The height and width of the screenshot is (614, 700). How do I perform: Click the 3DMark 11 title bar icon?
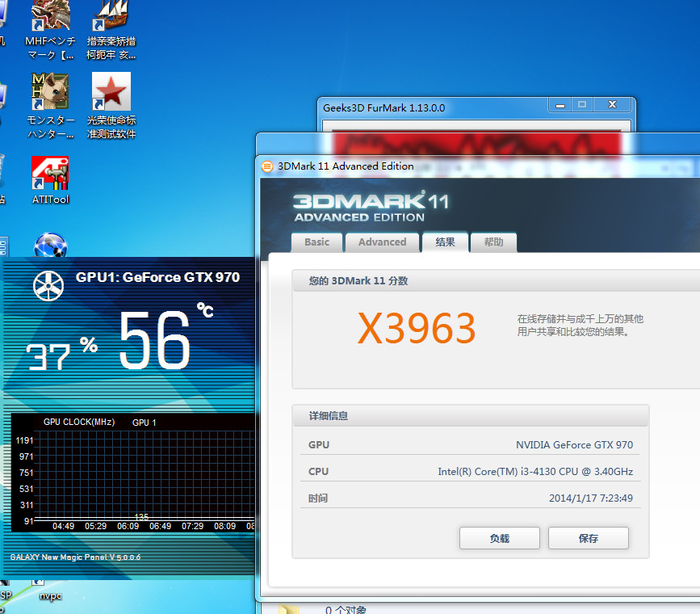click(x=267, y=166)
